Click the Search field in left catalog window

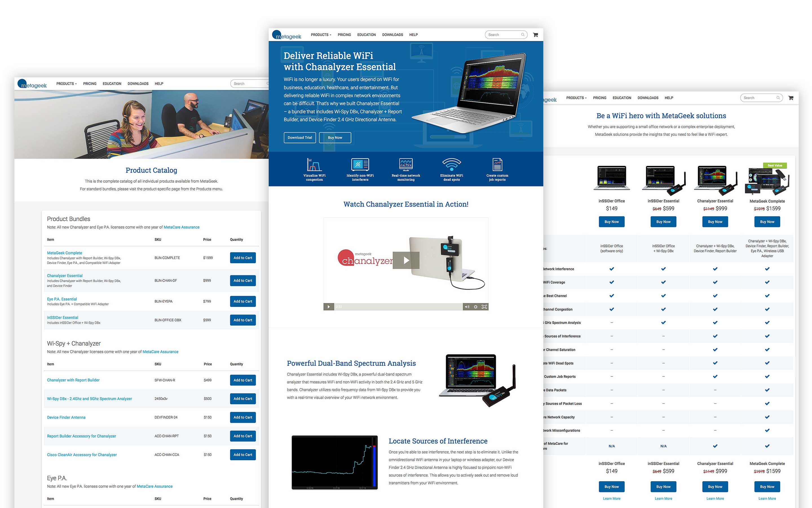tap(249, 84)
